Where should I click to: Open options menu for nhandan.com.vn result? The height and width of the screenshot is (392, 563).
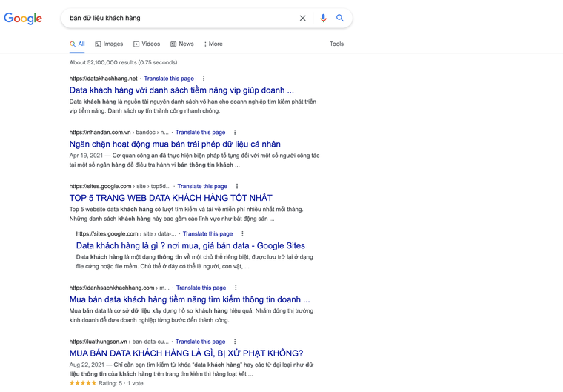(x=235, y=133)
